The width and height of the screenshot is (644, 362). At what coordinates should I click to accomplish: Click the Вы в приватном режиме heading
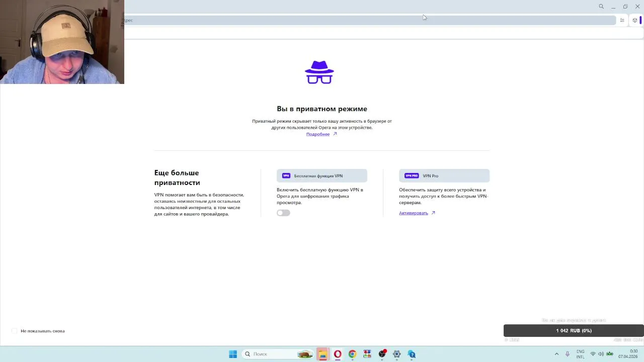point(322,109)
